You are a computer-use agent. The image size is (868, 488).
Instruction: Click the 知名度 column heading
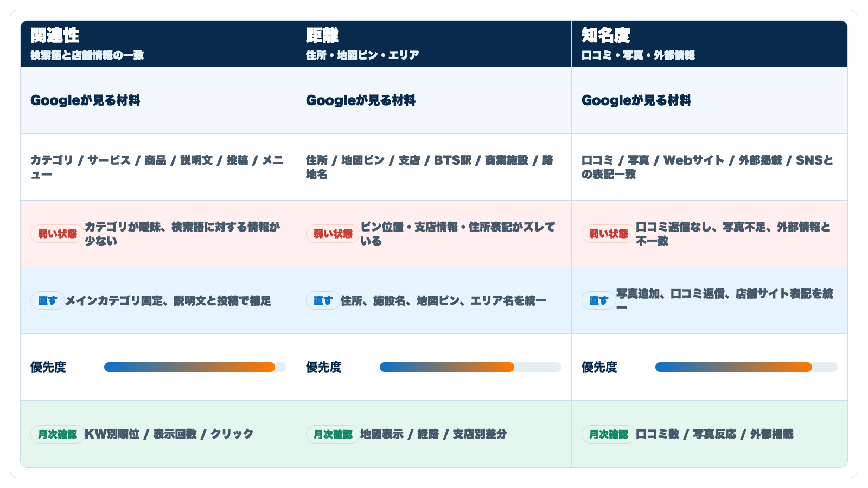tap(606, 36)
